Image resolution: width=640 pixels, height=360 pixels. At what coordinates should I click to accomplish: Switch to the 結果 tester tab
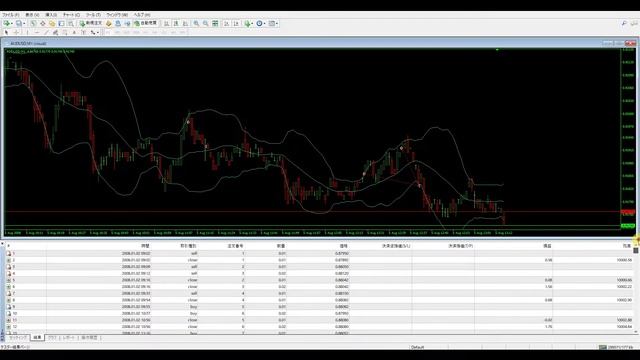tap(37, 338)
